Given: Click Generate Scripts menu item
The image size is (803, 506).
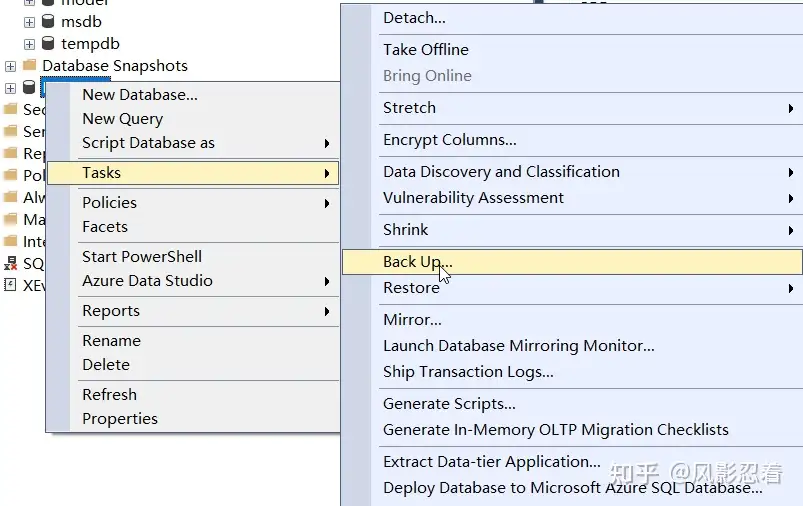Looking at the screenshot, I should click(x=449, y=404).
